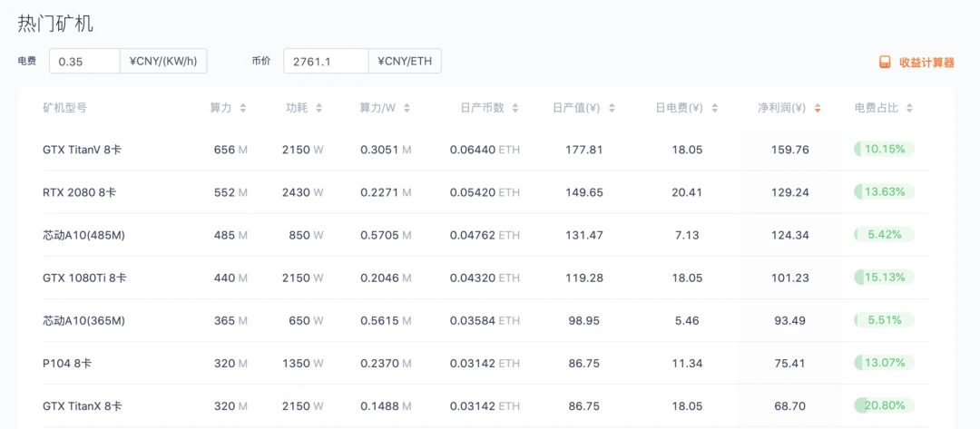The width and height of the screenshot is (980, 429).
Task: Sort by 算力/W using its sort arrows
Action: click(407, 108)
